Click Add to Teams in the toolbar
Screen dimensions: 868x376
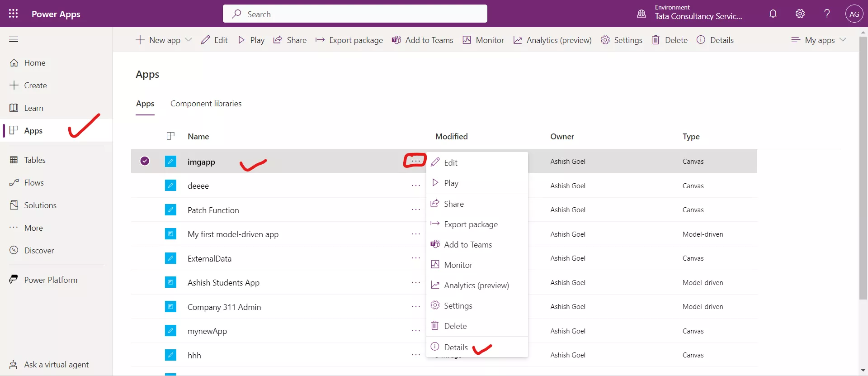(422, 40)
